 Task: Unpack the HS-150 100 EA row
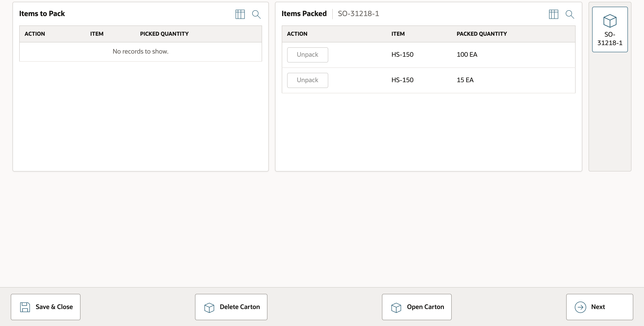pos(307,55)
